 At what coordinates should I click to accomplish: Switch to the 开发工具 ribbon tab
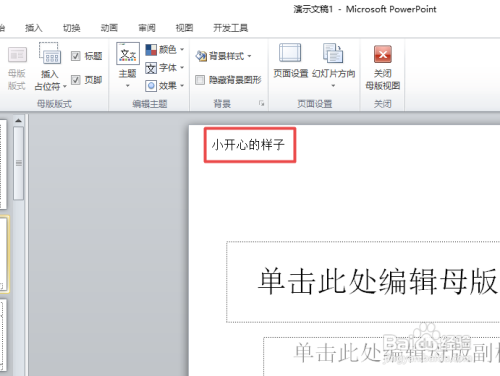pyautogui.click(x=231, y=28)
